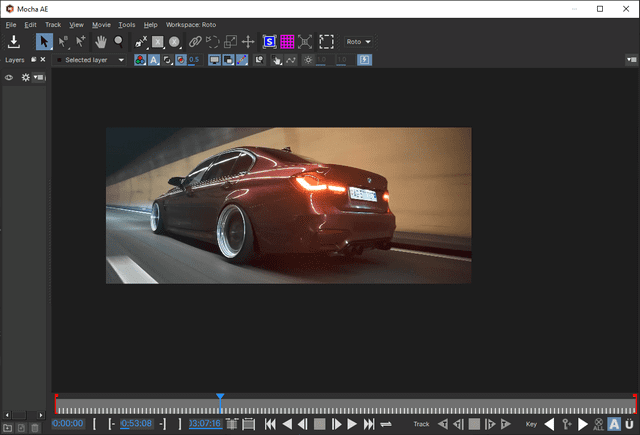Select the Pan hand tool
640x435 pixels.
click(x=101, y=42)
